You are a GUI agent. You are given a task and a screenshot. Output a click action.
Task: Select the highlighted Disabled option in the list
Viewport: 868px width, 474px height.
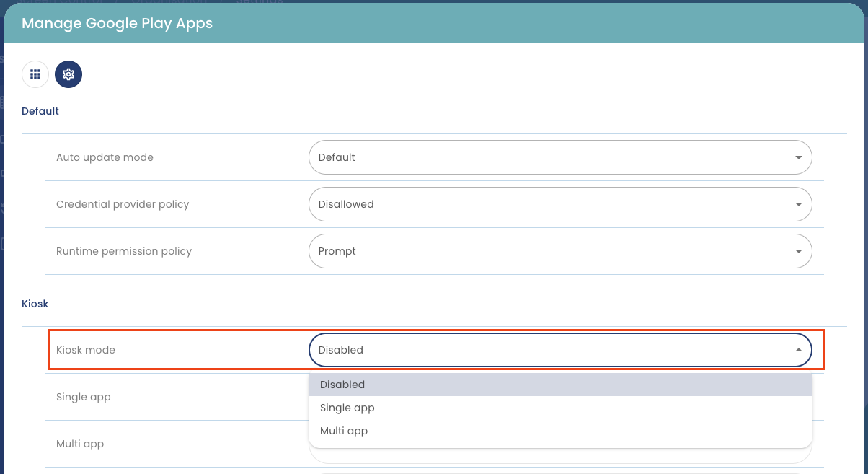point(343,385)
